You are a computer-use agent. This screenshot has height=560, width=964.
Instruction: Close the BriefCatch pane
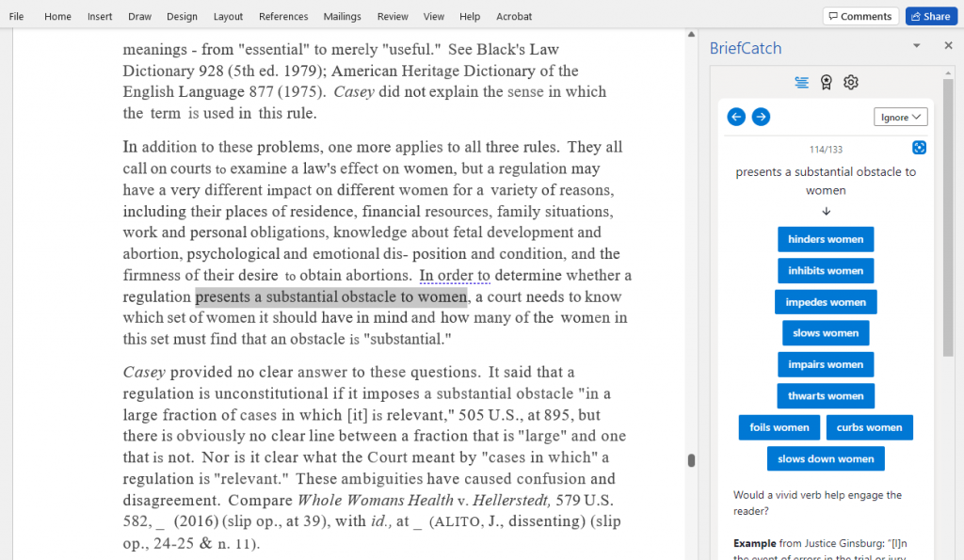coord(948,45)
